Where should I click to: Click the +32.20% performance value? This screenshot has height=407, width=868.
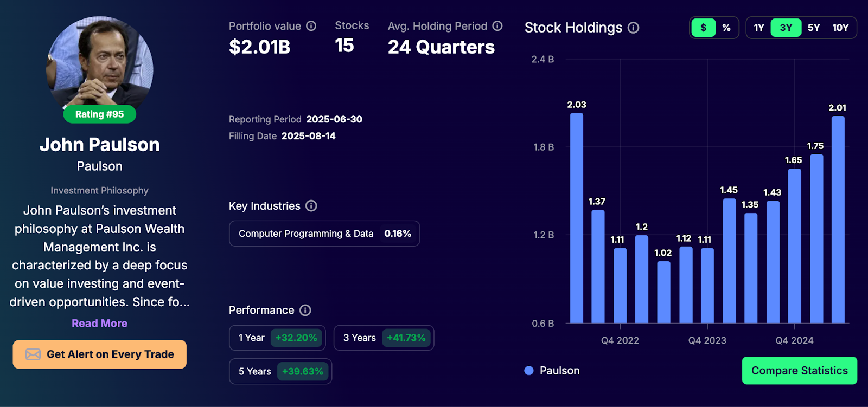click(296, 338)
